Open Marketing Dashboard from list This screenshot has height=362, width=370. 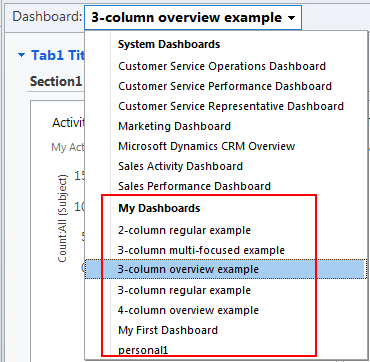click(174, 126)
